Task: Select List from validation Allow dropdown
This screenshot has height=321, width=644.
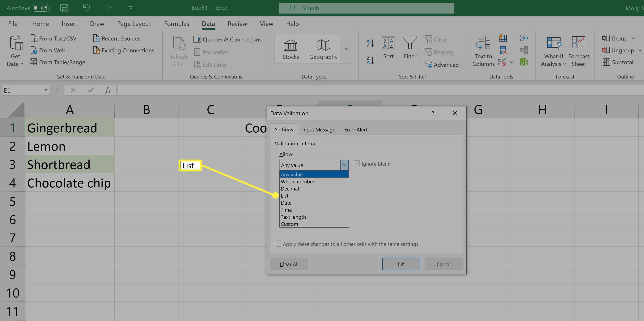Action: (x=285, y=195)
